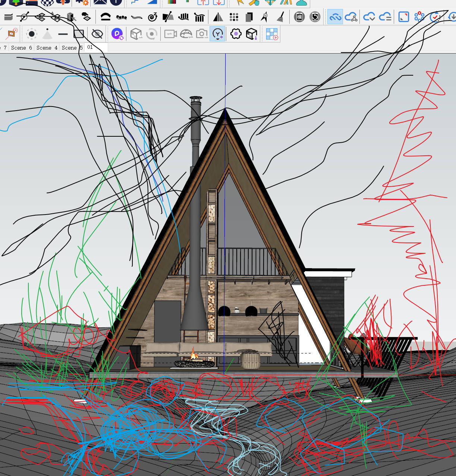Toggle the highlighted lightbulb icon
Image resolution: width=456 pixels, height=476 pixels.
tap(217, 34)
